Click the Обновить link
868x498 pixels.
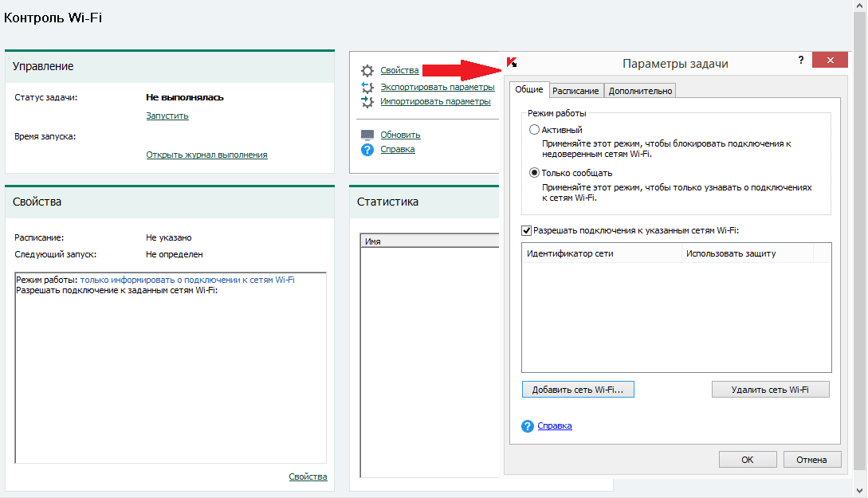click(400, 135)
